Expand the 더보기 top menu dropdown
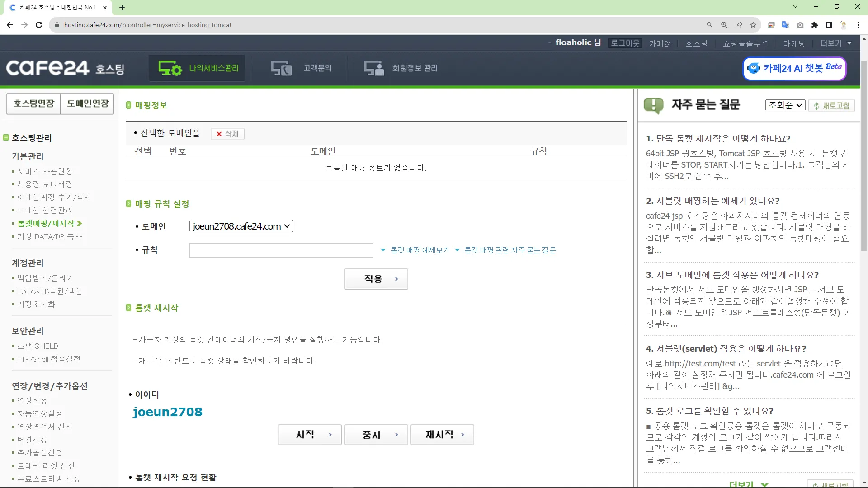868x488 pixels. pyautogui.click(x=836, y=43)
